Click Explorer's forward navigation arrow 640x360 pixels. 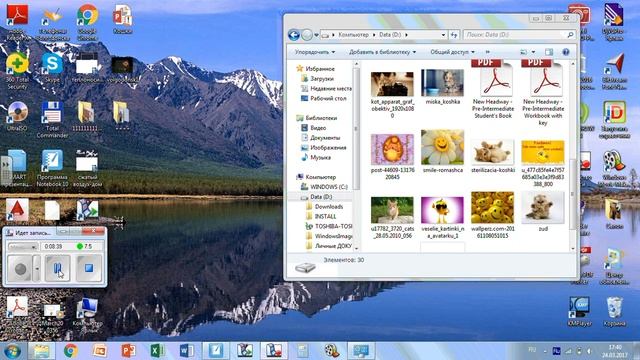click(x=307, y=35)
